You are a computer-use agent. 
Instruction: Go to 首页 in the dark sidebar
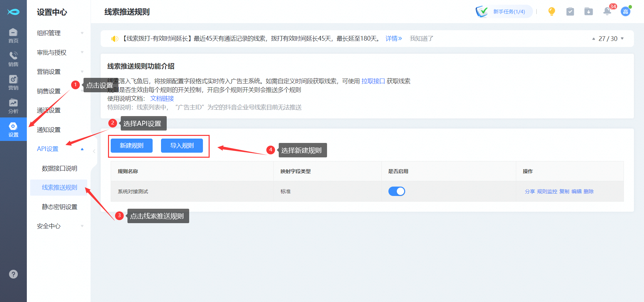point(13,35)
